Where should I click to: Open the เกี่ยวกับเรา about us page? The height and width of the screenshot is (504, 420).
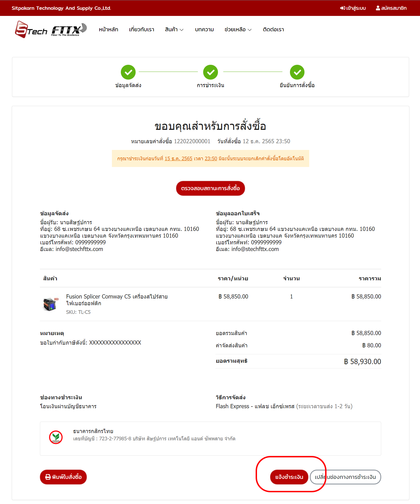pyautogui.click(x=141, y=30)
